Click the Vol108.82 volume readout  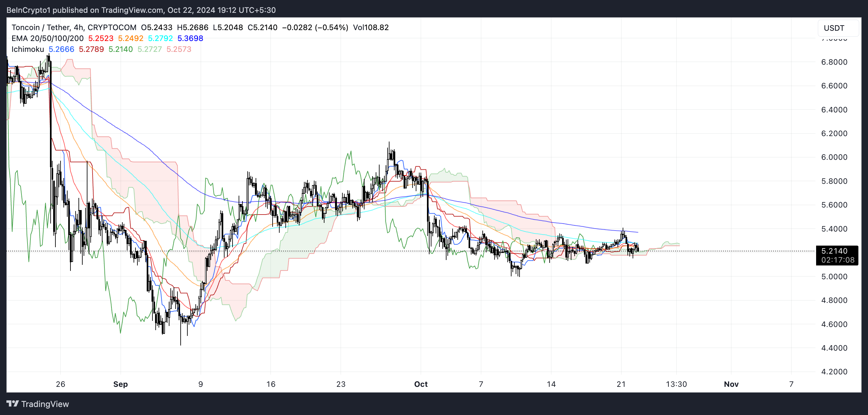[371, 27]
